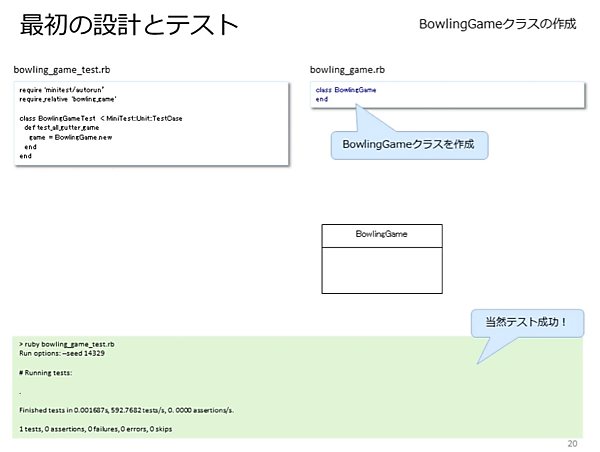Click the class BowlingGame code line

click(x=346, y=90)
